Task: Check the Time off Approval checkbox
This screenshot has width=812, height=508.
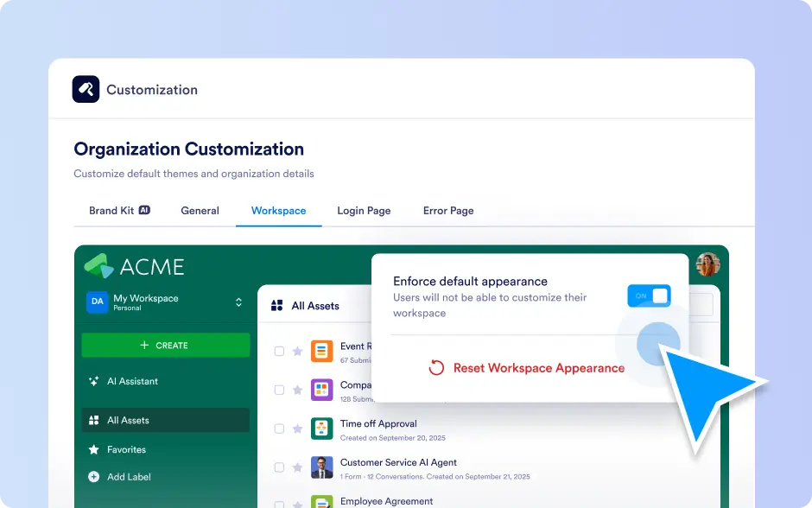Action: point(279,429)
